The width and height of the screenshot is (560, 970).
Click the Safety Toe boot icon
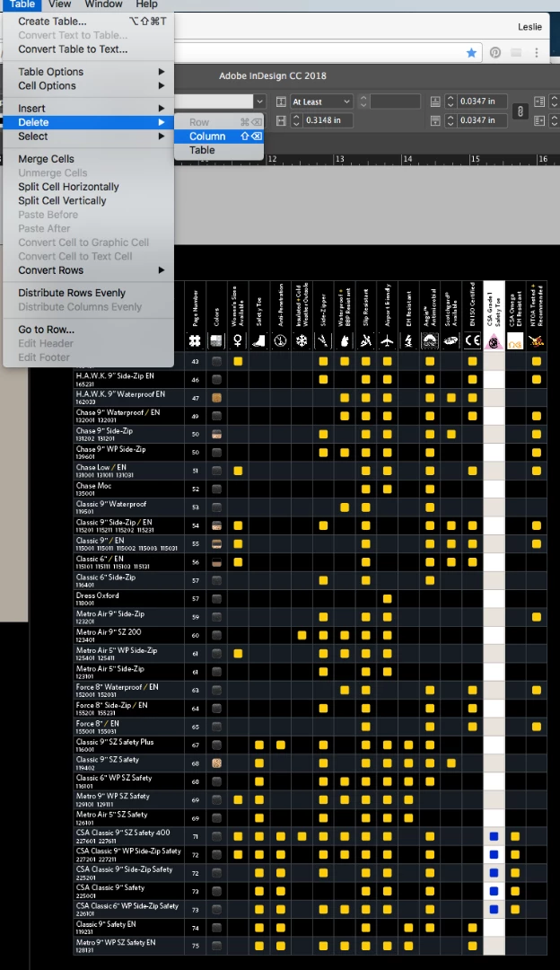259,341
